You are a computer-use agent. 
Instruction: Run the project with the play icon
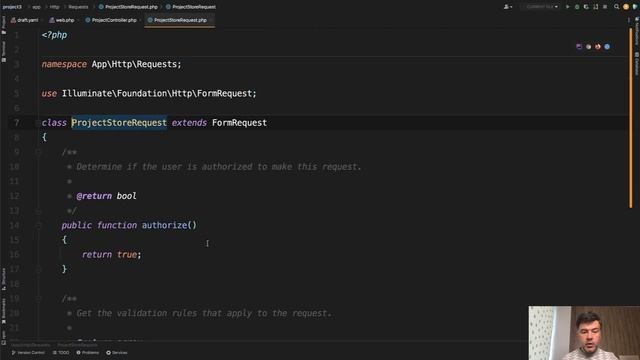[x=567, y=7]
